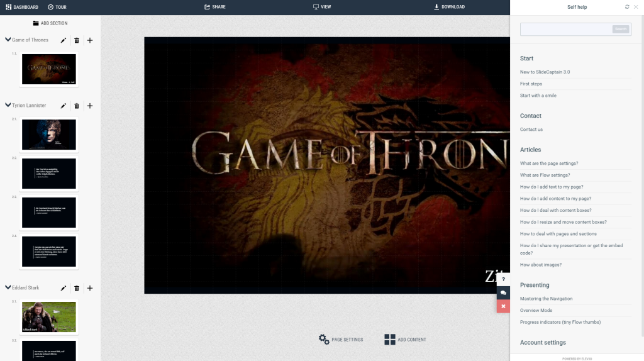Click the pencil edit icon for Game of Thrones section
644x361 pixels.
pos(64,40)
